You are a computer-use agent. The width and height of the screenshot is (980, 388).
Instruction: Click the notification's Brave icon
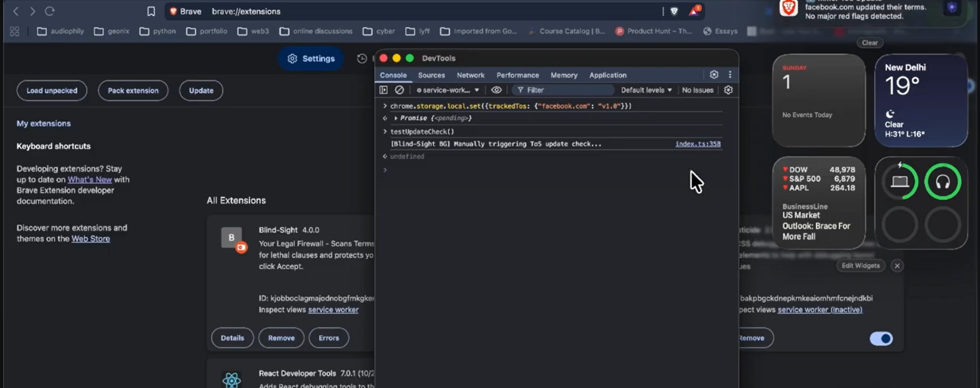click(788, 8)
